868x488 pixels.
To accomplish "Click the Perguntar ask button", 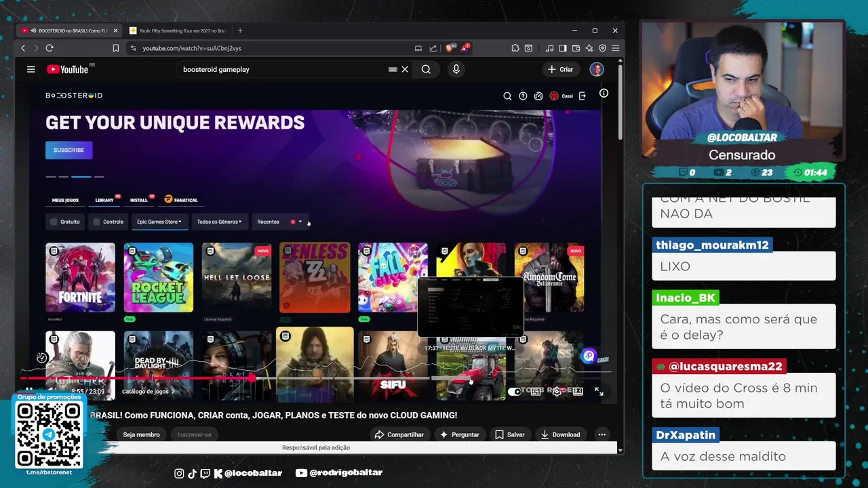I will coord(460,434).
